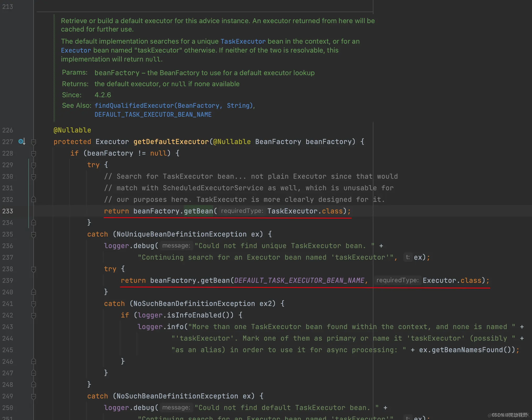The image size is (532, 420).
Task: Open the Executor link in the javadoc
Action: tap(76, 50)
